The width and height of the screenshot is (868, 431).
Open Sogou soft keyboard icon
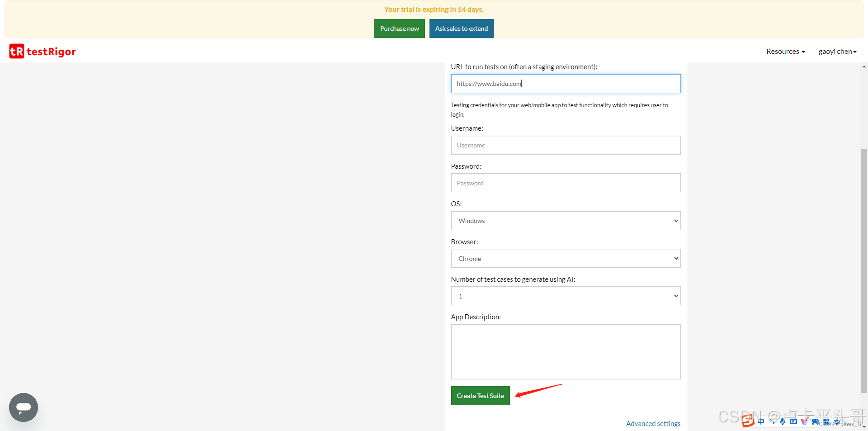pos(793,422)
